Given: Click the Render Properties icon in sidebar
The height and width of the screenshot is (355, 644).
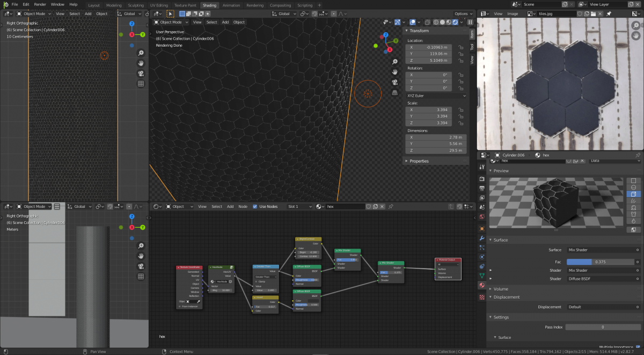Looking at the screenshot, I should [x=482, y=178].
